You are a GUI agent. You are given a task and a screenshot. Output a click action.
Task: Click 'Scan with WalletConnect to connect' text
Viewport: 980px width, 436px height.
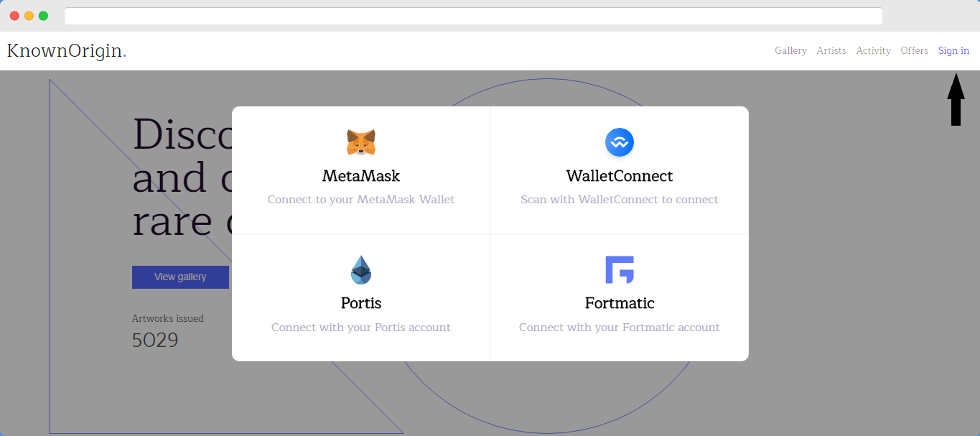pos(619,200)
